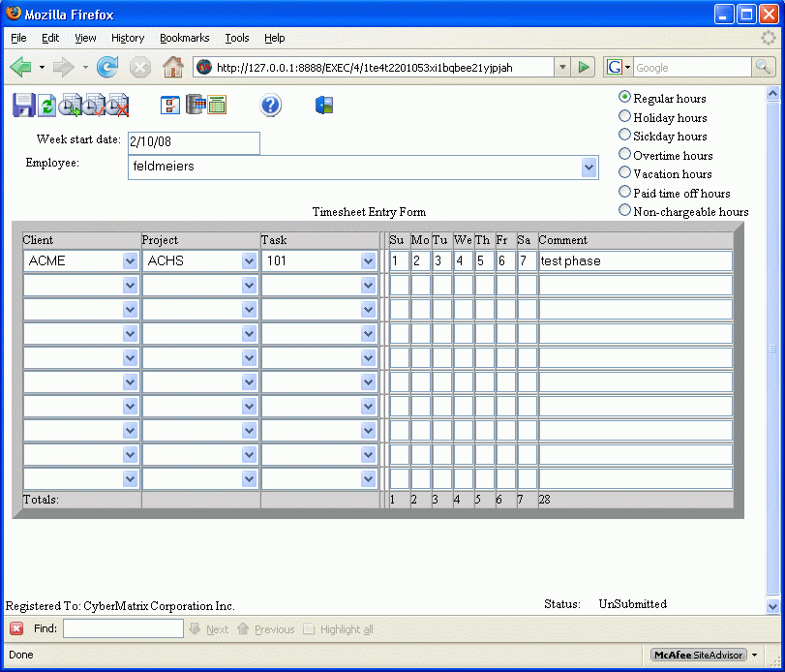This screenshot has height=672, width=785.
Task: Open the View menu
Action: tap(85, 38)
